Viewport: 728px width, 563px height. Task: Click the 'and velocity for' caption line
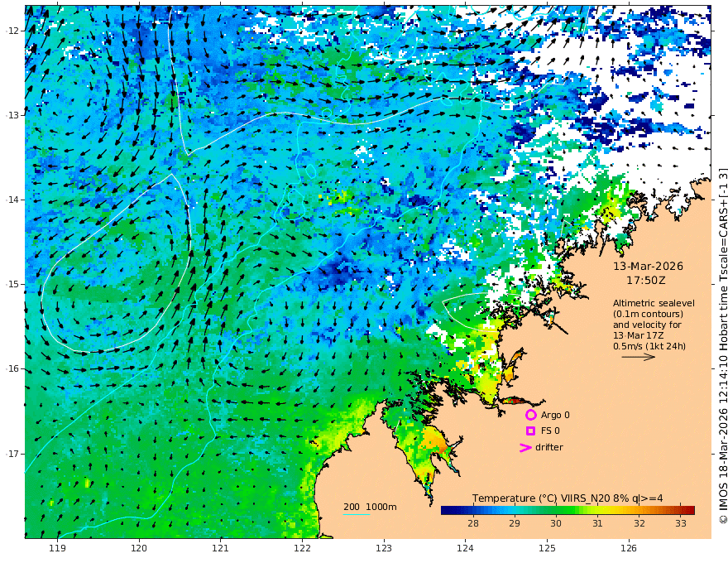click(647, 325)
